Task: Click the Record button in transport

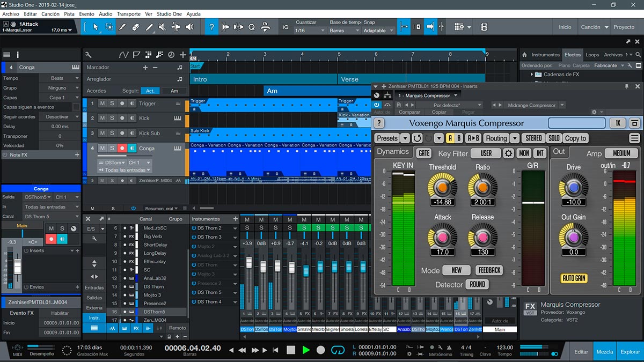Action: pos(321,350)
